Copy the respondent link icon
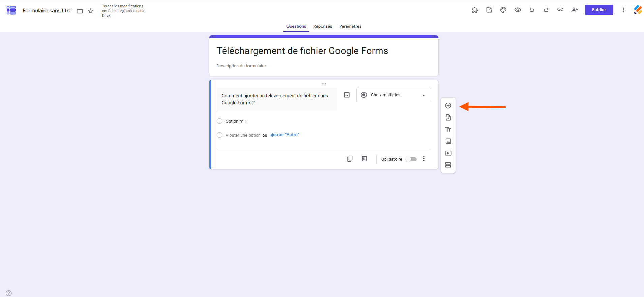The image size is (644, 297). coord(560,10)
